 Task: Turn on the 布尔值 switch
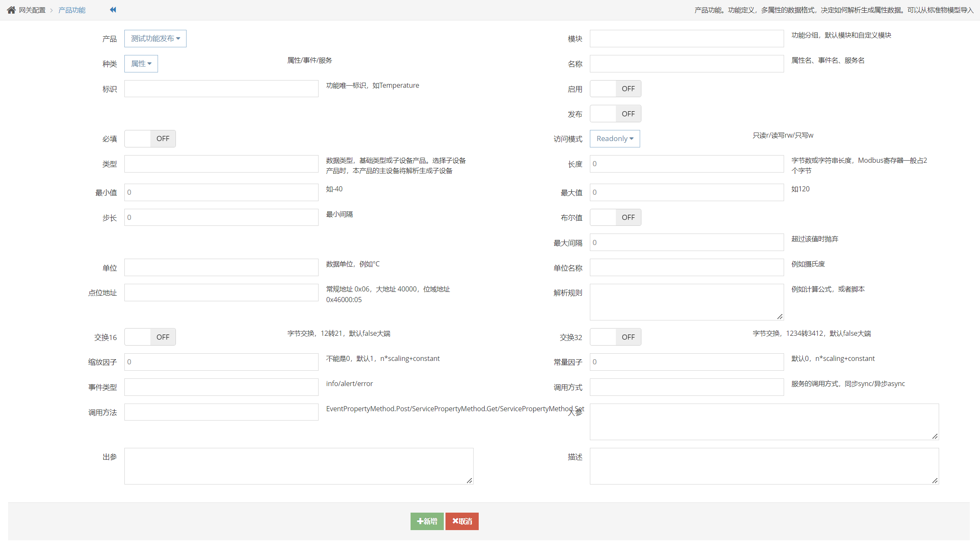pos(615,217)
